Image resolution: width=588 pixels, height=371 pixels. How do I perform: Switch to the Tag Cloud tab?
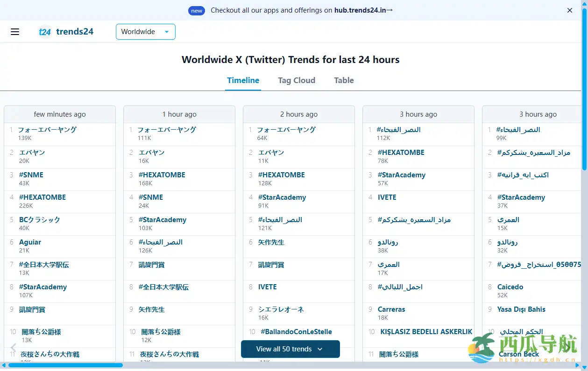(x=296, y=80)
